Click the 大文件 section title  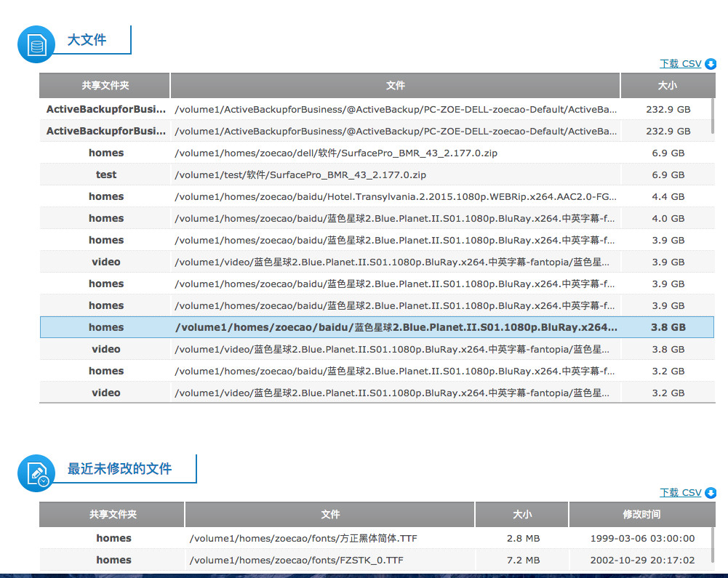click(87, 40)
